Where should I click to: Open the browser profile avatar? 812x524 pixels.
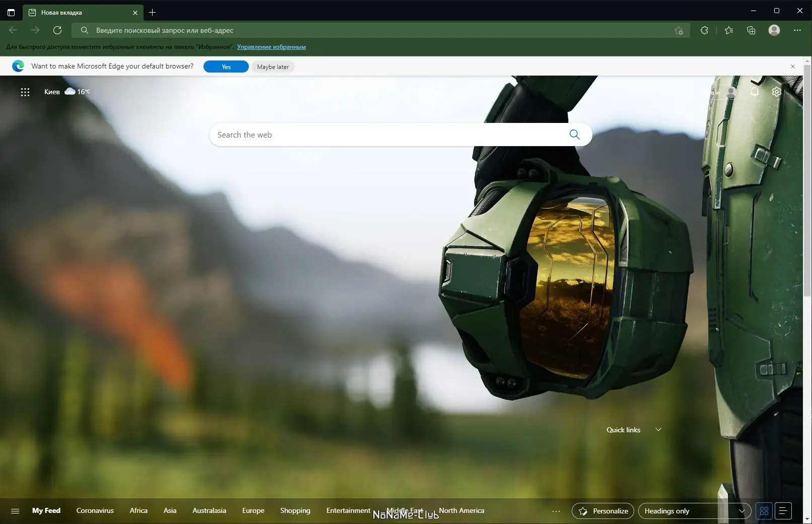[774, 30]
